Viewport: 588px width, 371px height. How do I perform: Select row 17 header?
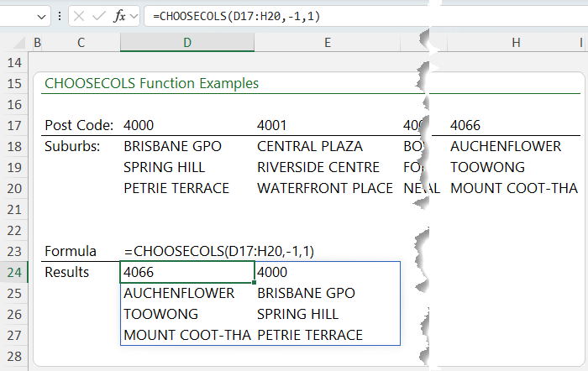click(x=14, y=125)
